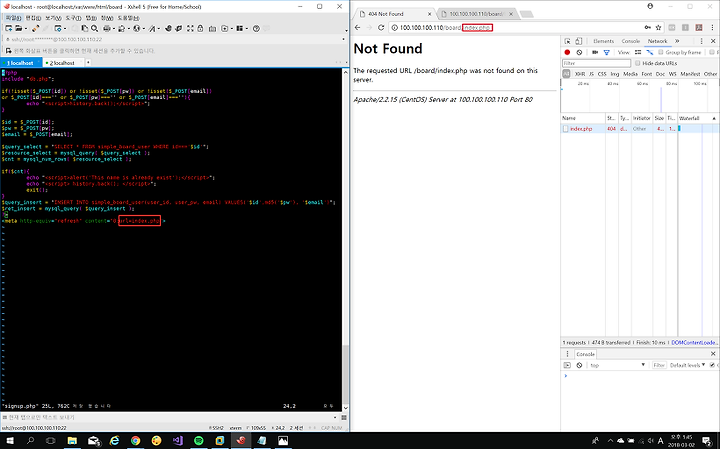Click Chrome back arrow button
720x449 pixels.
(358, 28)
